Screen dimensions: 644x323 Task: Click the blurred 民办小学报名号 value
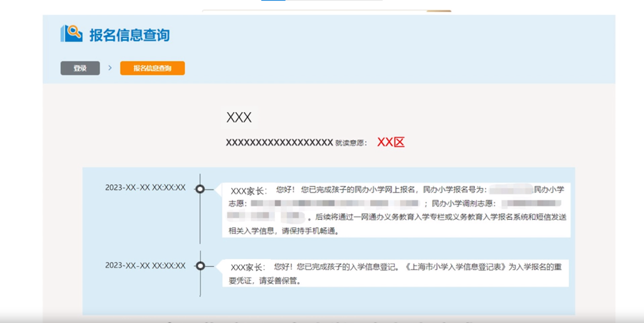(511, 190)
